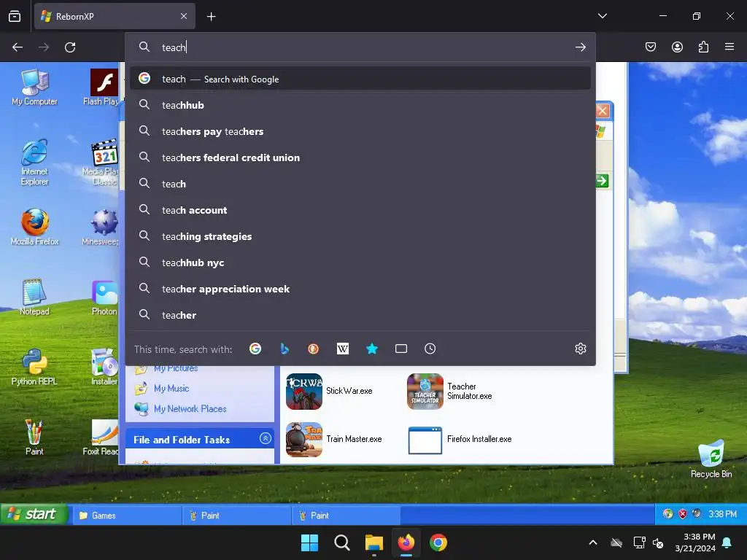Image resolution: width=747 pixels, height=560 pixels.
Task: Choose 'teachers pay teachers' suggestion
Action: pos(360,131)
